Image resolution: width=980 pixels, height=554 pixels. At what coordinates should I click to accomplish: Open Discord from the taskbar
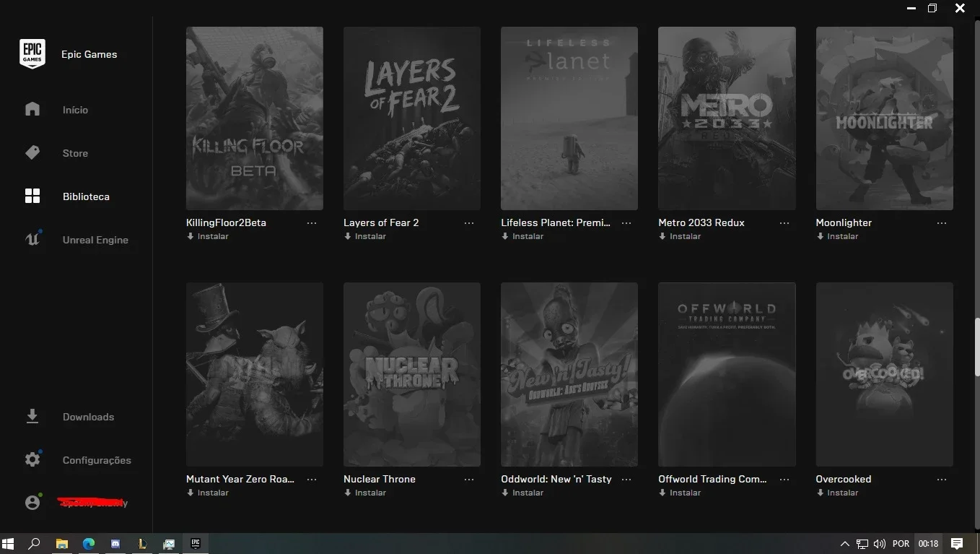[x=115, y=543]
